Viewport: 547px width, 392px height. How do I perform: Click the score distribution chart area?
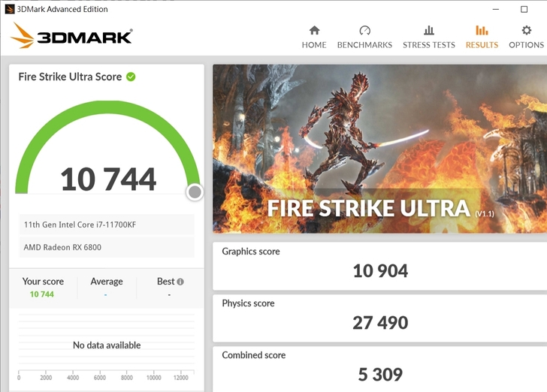(x=106, y=345)
